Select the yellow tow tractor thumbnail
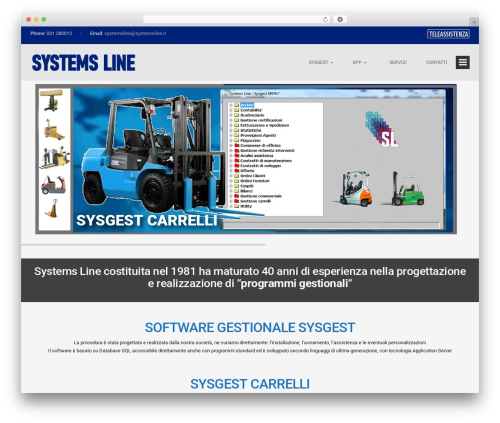 pos(54,130)
